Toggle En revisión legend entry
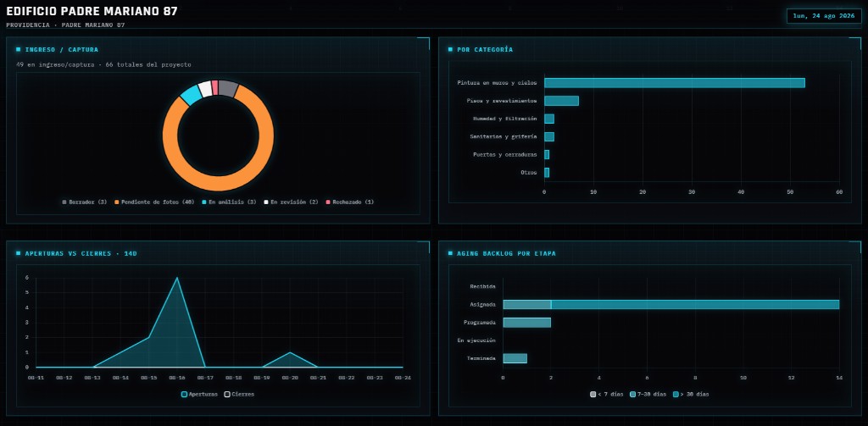 pos(292,202)
